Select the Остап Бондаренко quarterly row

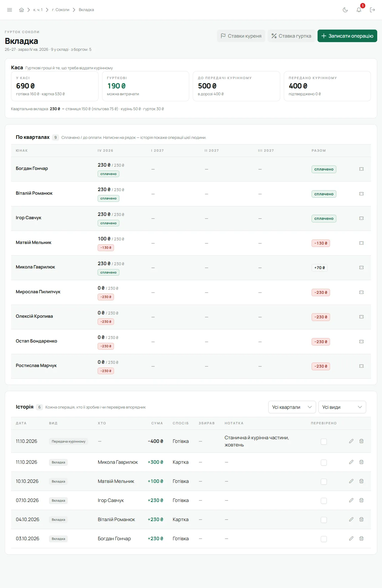[x=191, y=342]
